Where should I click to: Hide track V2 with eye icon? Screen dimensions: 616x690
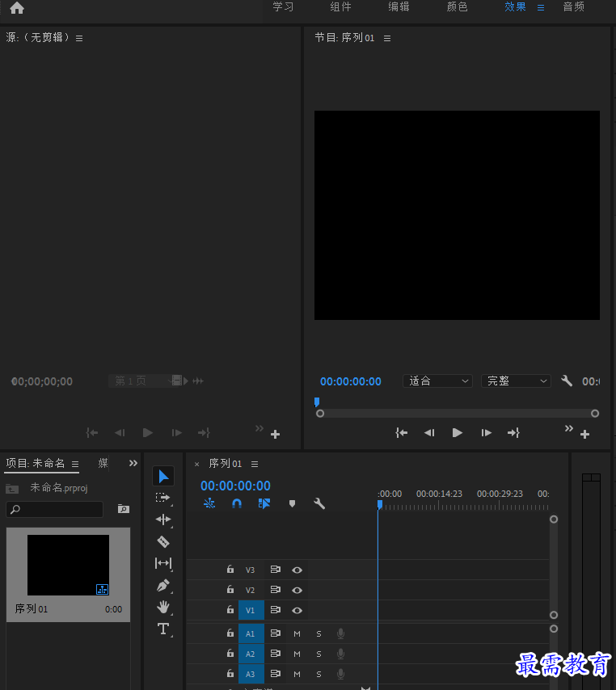(297, 590)
